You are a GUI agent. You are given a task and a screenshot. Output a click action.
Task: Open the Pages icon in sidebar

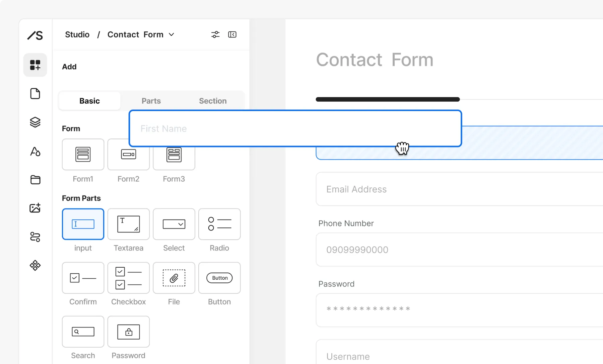point(35,94)
